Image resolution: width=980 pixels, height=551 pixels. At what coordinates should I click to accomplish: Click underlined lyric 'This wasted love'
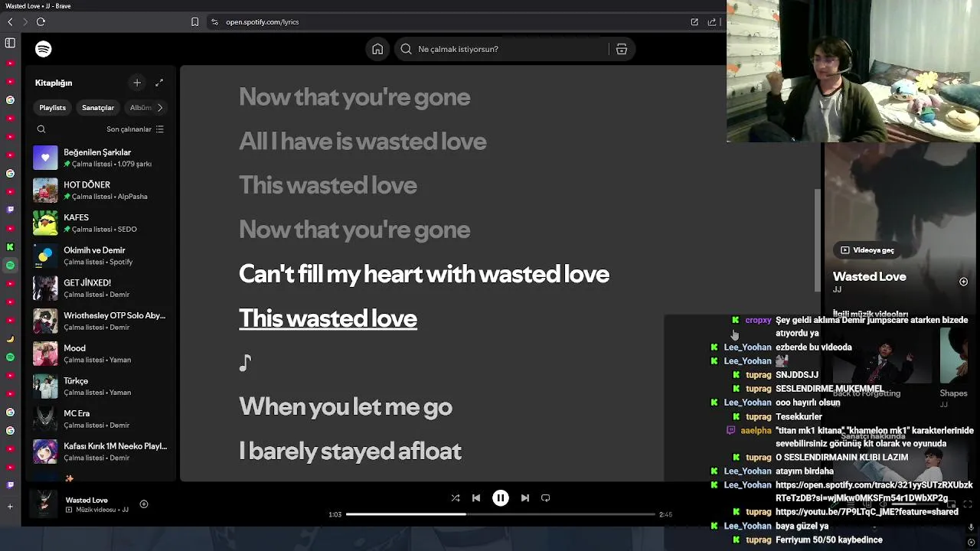tap(328, 318)
